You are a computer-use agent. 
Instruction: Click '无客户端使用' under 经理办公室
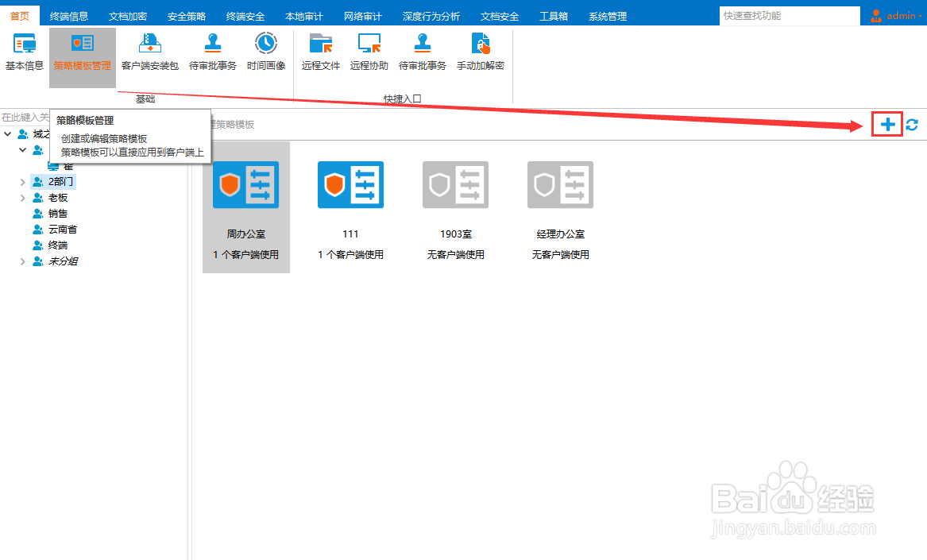[x=560, y=255]
